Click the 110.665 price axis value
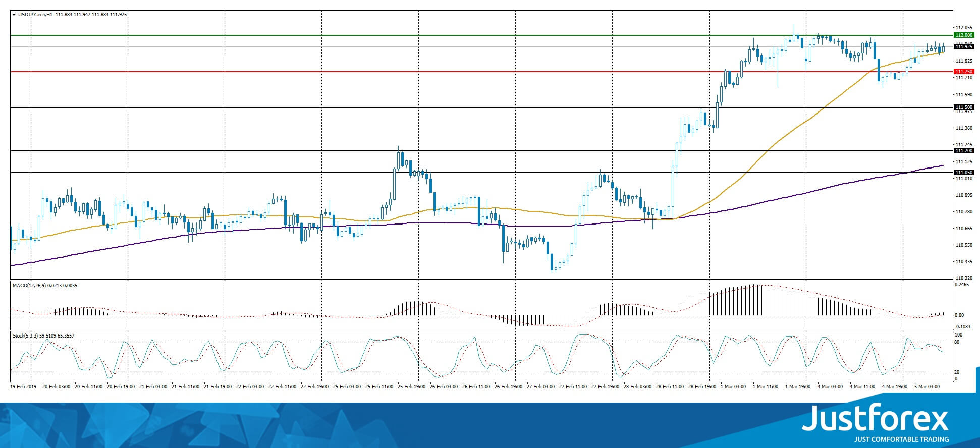The width and height of the screenshot is (980, 448). (964, 229)
